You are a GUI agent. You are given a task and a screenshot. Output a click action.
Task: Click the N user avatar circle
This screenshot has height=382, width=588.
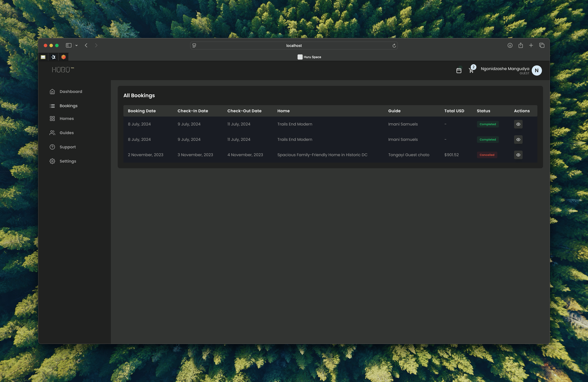pyautogui.click(x=537, y=70)
